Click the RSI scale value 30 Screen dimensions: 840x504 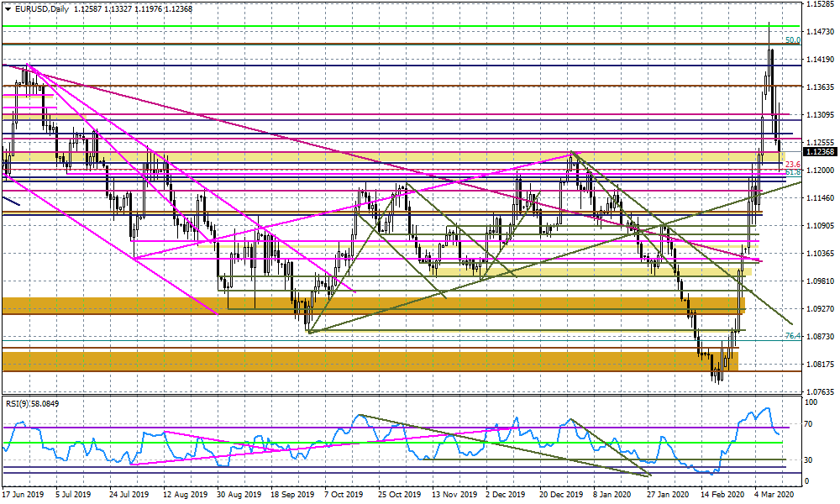[809, 460]
